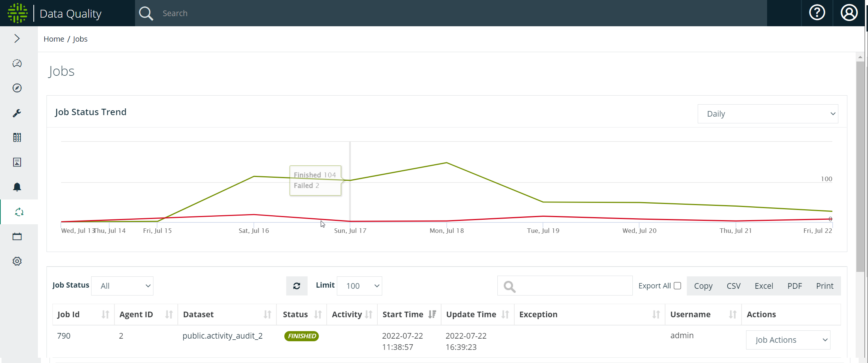Click the PDF export button
The height and width of the screenshot is (363, 868).
794,286
